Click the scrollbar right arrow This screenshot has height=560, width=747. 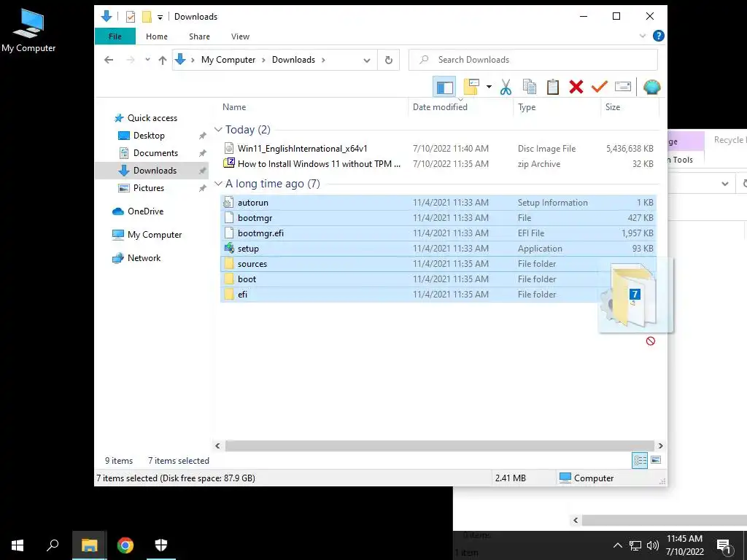660,446
